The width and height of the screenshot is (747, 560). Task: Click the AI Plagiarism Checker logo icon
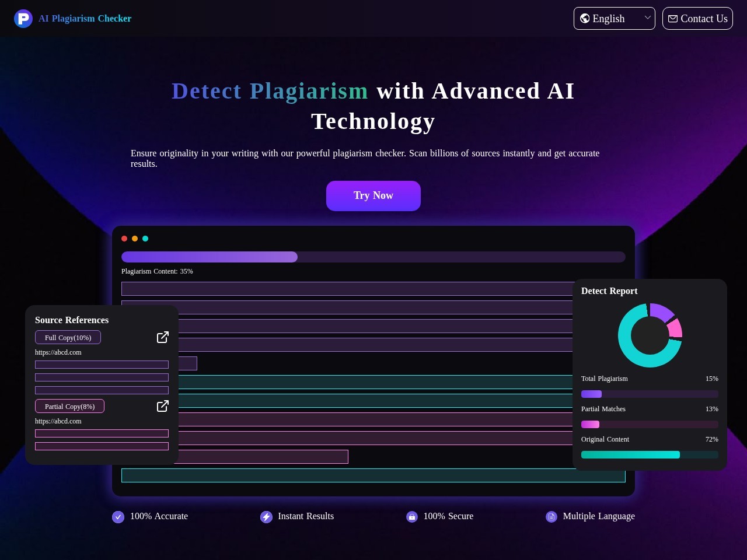23,19
